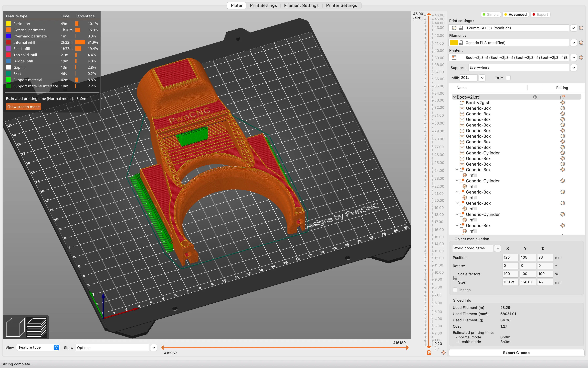Click the Size Y field
The image size is (588, 368).
(x=528, y=282)
